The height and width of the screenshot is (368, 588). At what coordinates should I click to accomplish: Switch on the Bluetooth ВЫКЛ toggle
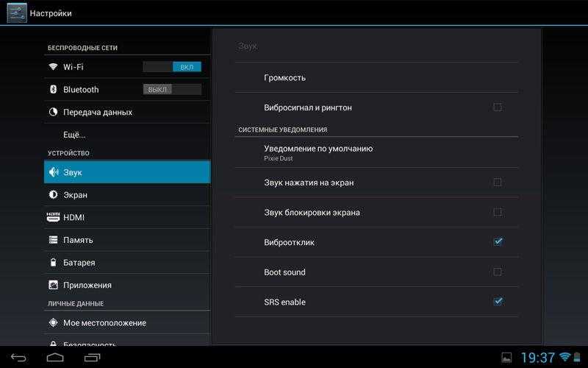pos(172,89)
